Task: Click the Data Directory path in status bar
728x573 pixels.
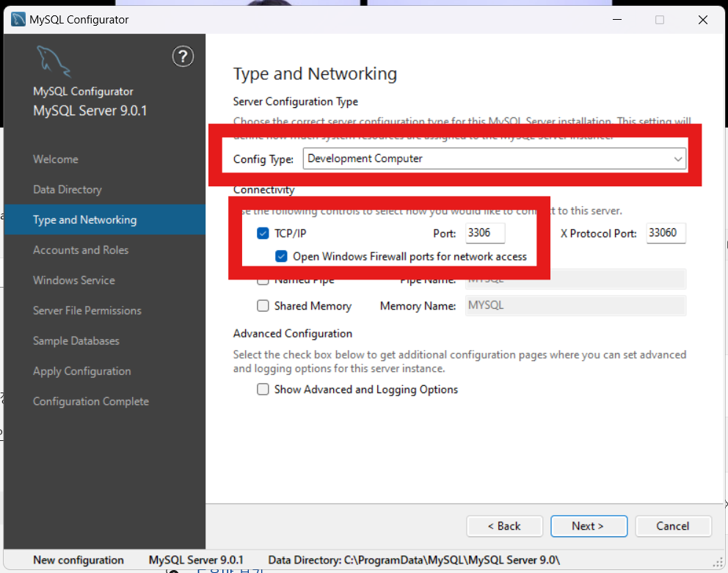Action: tap(414, 560)
